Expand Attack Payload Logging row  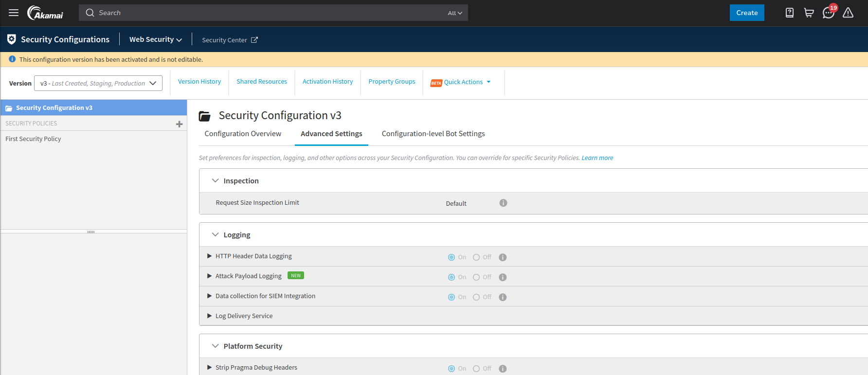click(209, 276)
